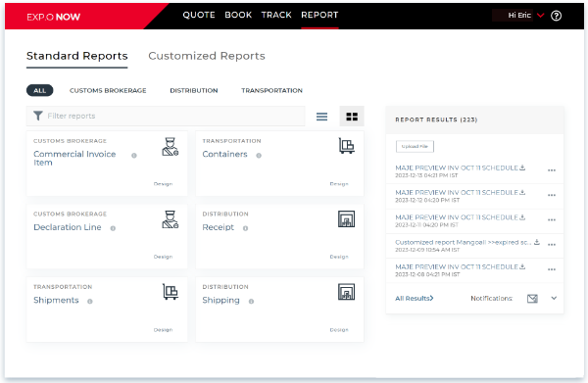The height and width of the screenshot is (383, 588).
Task: Switch to grid view layout
Action: (352, 117)
